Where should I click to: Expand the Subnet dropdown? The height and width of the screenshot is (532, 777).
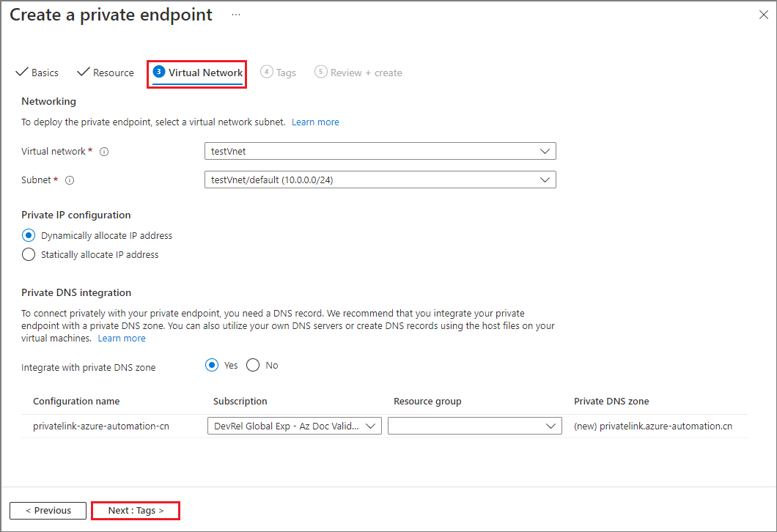tap(380, 180)
